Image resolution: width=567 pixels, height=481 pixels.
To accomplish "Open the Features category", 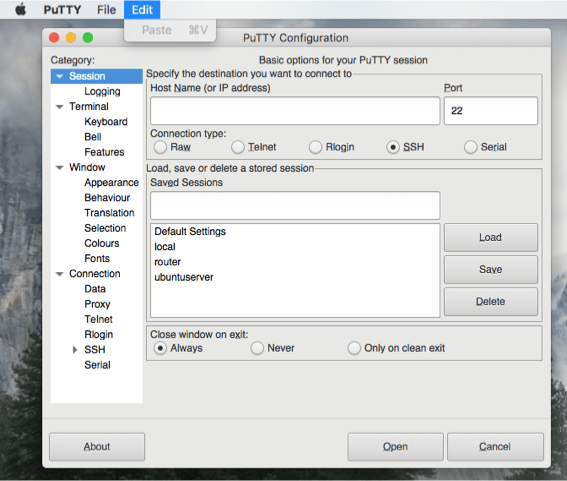I will tap(104, 152).
